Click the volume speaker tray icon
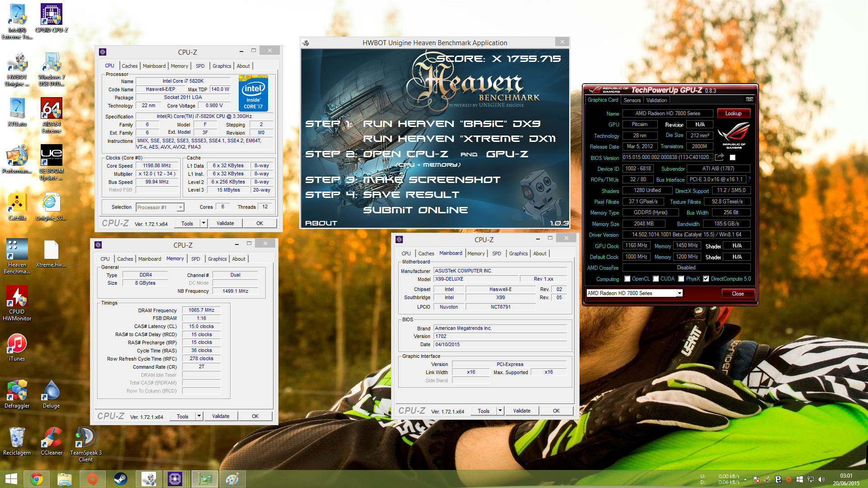 (x=821, y=479)
